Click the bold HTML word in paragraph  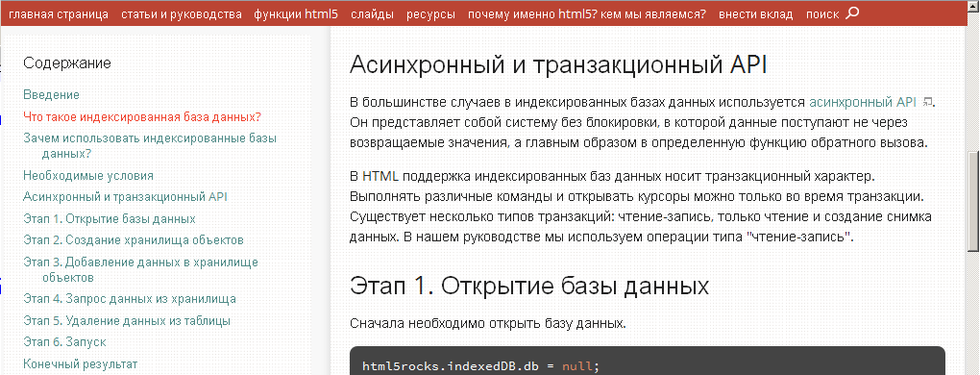pyautogui.click(x=380, y=176)
